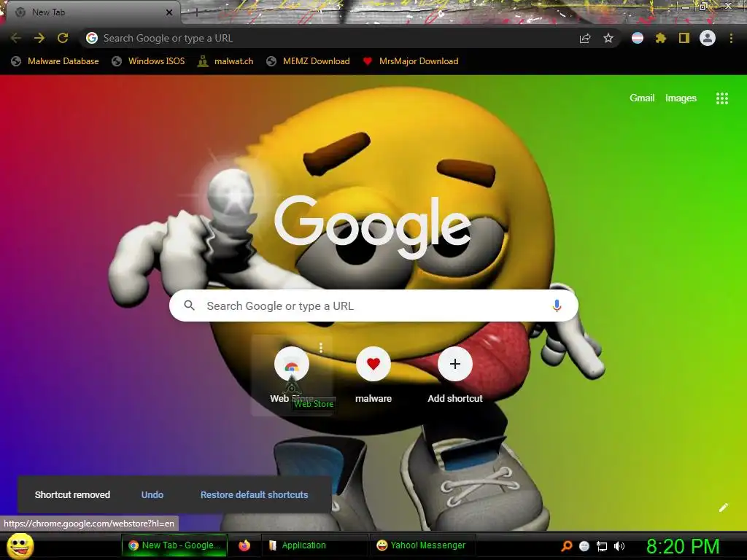Open a new tab with plus button
Viewport: 747px width, 560px height.
point(196,13)
